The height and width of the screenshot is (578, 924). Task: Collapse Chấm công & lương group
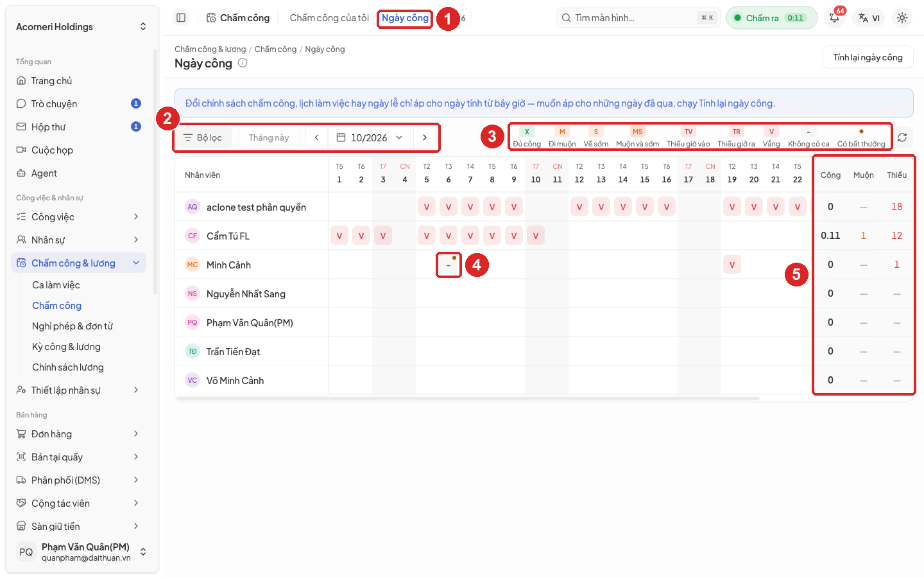[x=78, y=263]
